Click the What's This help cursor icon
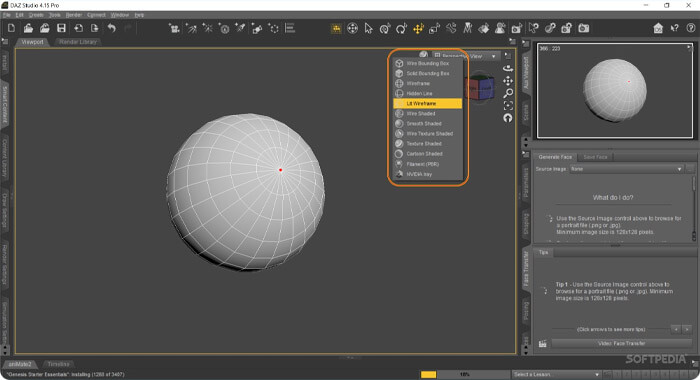 (675, 29)
